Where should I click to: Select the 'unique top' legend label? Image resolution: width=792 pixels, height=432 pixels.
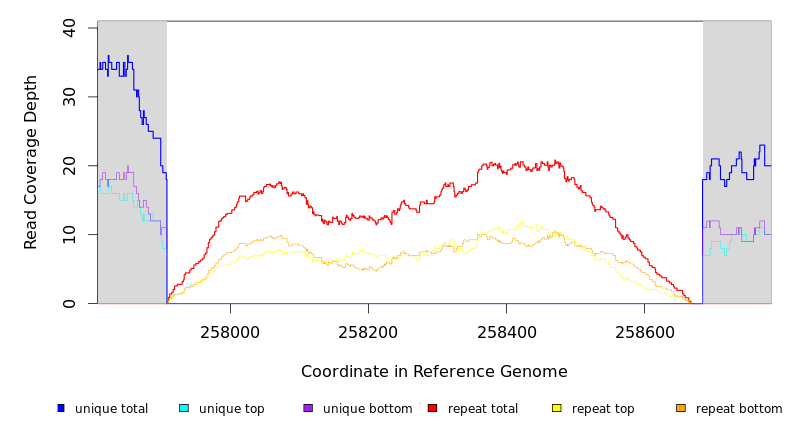coord(231,409)
